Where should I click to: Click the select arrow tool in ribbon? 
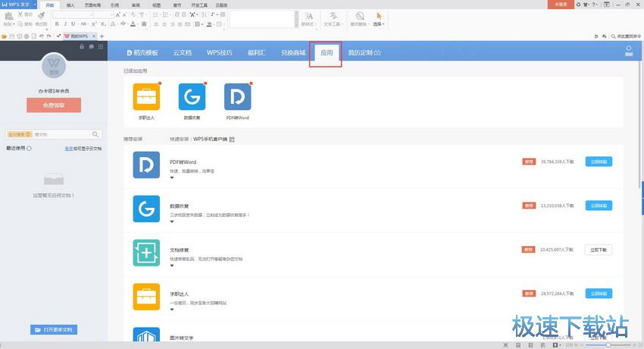coord(379,19)
